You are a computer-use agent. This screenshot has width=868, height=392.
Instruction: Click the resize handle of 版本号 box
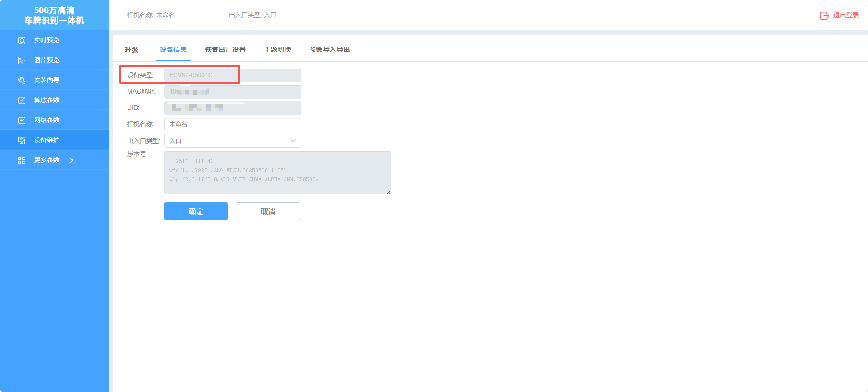(x=389, y=192)
